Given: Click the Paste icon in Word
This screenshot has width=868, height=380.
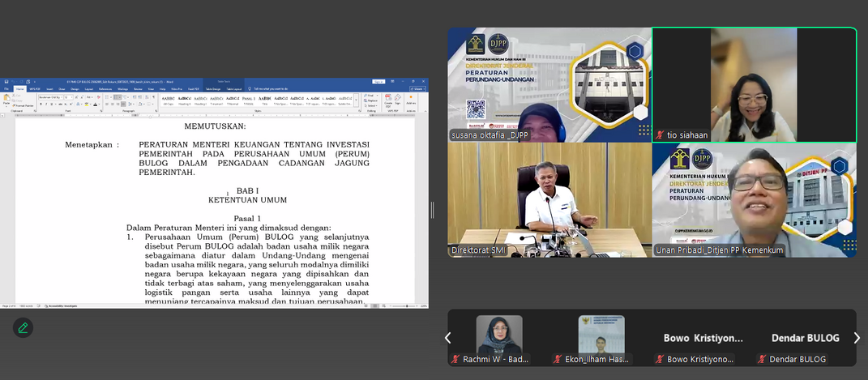Looking at the screenshot, I should click(x=6, y=97).
